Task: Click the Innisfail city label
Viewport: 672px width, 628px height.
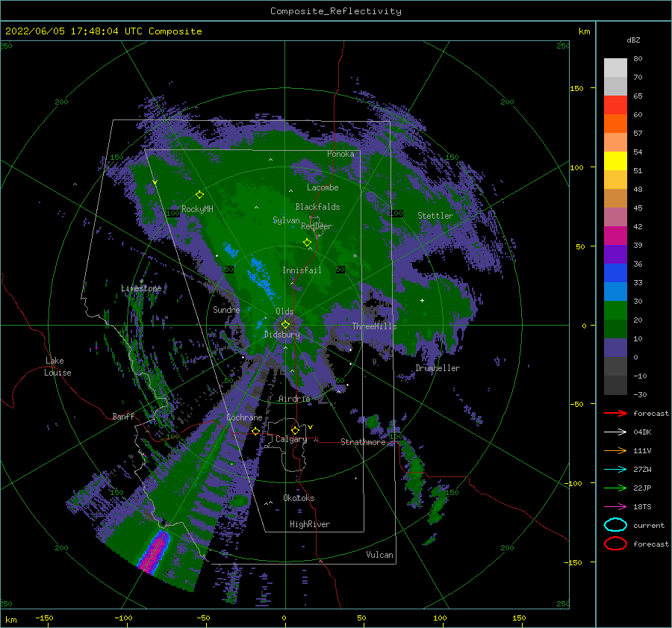Action: (302, 270)
